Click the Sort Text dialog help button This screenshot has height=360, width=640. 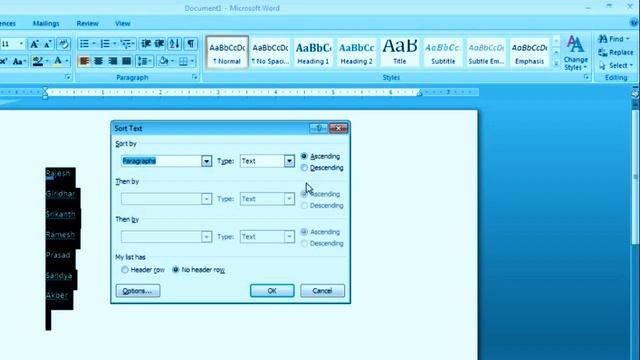point(318,128)
